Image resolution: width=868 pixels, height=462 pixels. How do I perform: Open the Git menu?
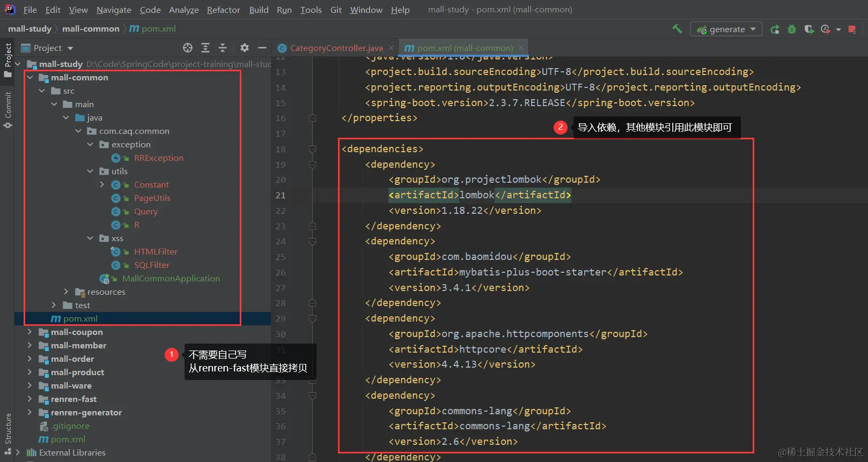pos(336,10)
